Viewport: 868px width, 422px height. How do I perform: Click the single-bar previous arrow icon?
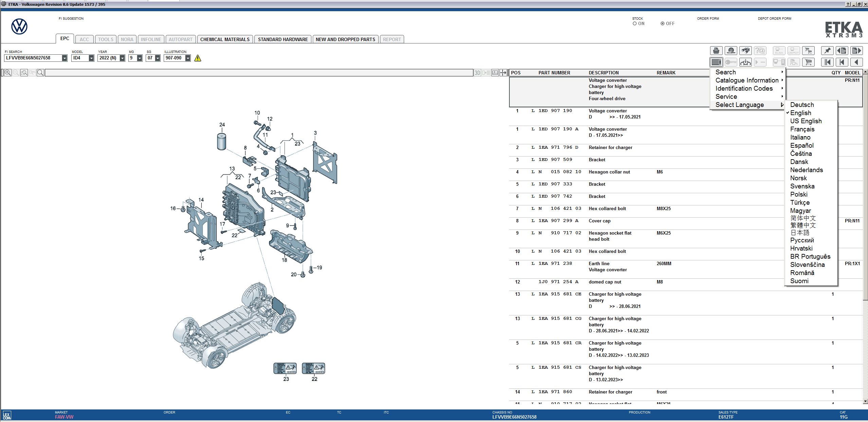point(842,62)
